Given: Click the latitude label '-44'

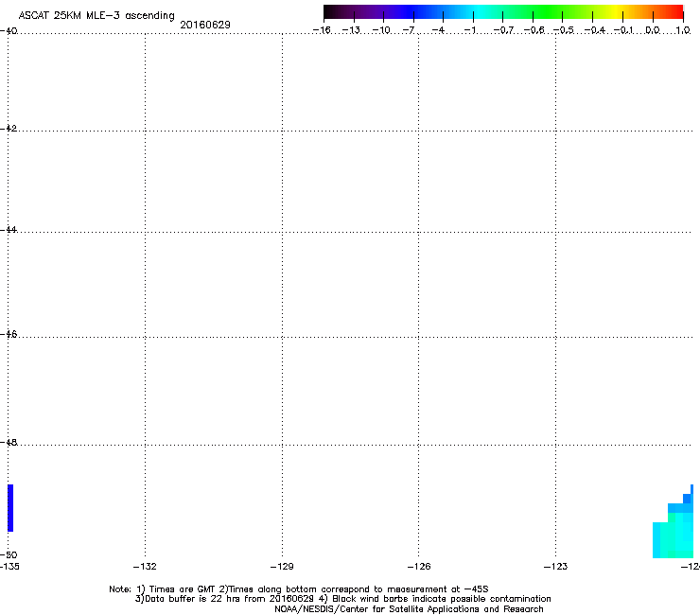Looking at the screenshot, I should 9,230.
